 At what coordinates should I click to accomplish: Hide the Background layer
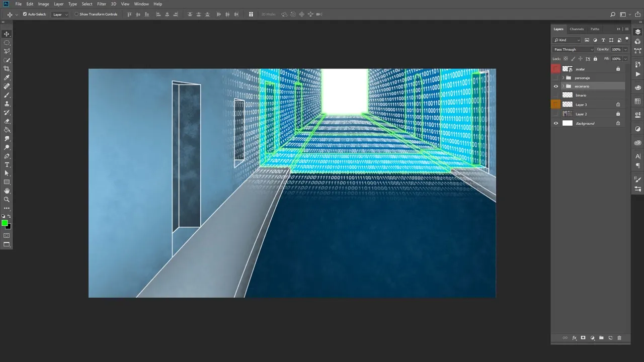556,123
